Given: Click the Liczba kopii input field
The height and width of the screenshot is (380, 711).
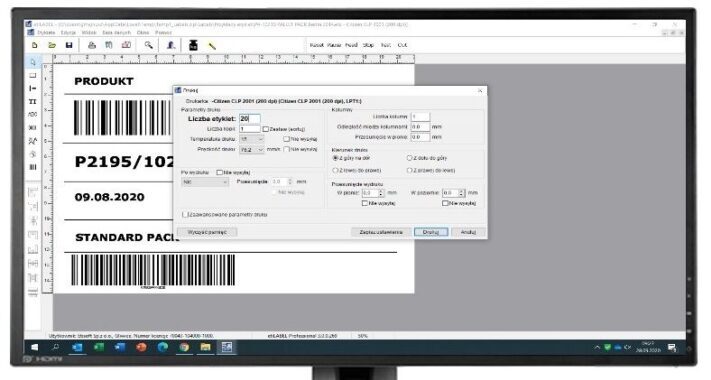Looking at the screenshot, I should coord(249,129).
